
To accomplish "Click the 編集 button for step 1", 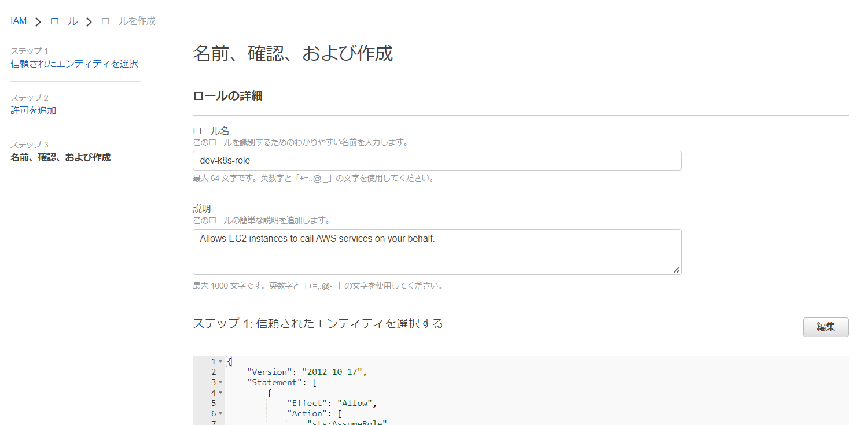I will coord(825,327).
